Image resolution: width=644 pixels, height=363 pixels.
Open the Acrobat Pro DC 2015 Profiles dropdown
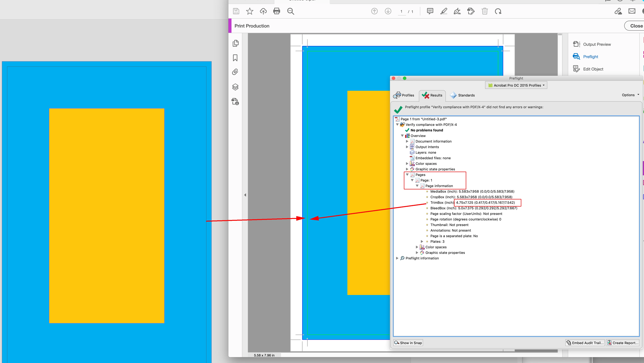point(516,85)
